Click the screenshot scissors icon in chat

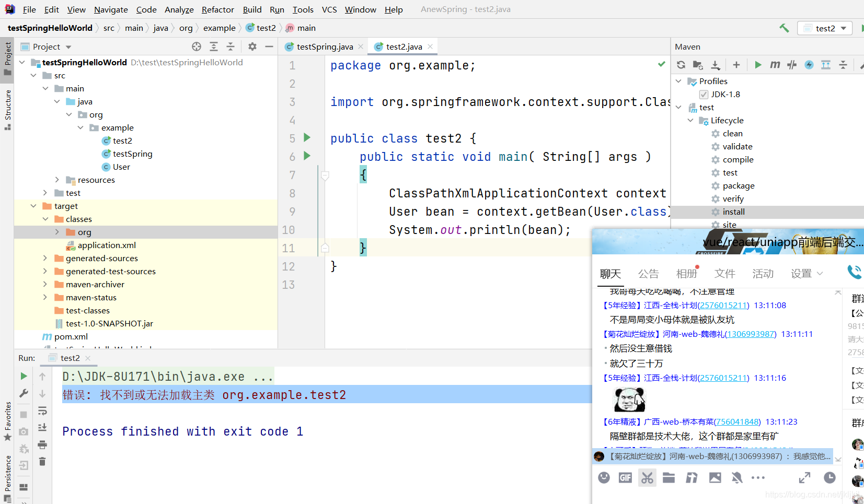coord(647,477)
